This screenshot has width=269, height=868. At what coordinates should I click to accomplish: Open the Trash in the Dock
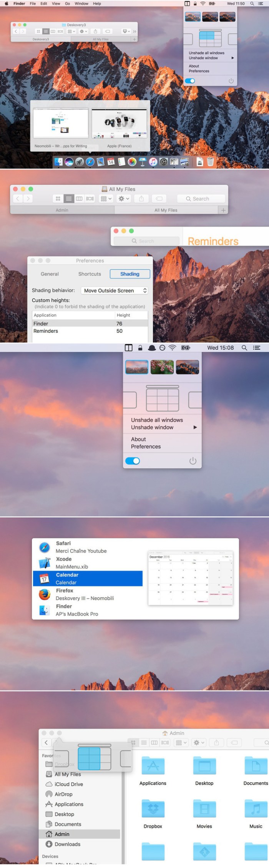pos(210,162)
